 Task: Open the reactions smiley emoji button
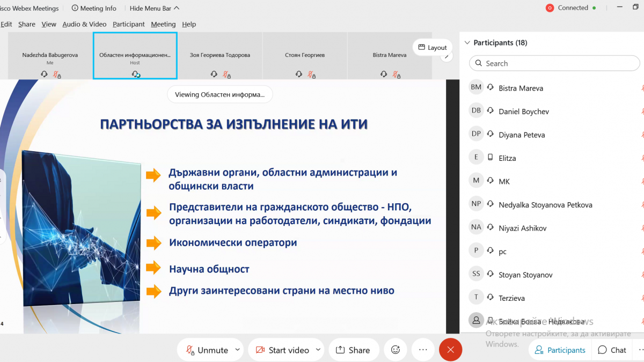click(396, 350)
